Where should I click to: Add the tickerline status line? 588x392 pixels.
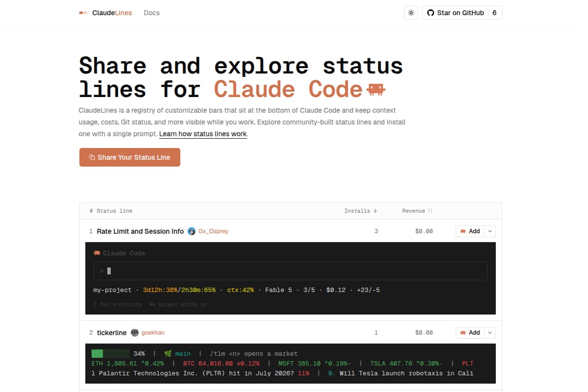coord(470,333)
